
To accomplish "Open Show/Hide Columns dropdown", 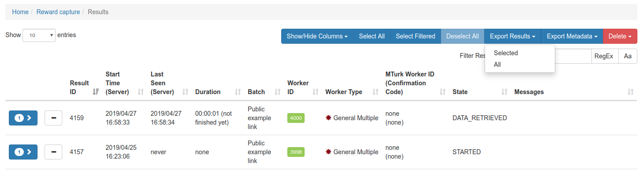I will pyautogui.click(x=317, y=36).
